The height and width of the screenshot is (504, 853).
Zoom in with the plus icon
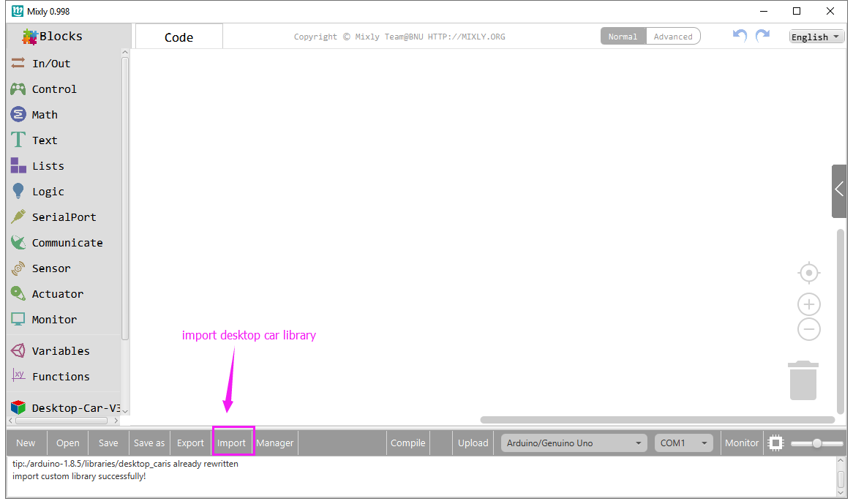tap(808, 304)
